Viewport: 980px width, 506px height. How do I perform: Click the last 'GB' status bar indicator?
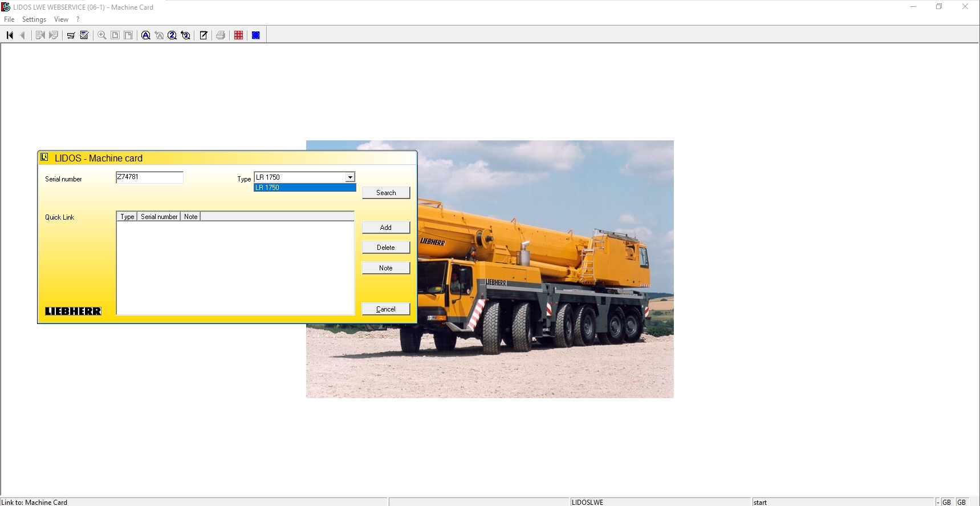tap(961, 503)
